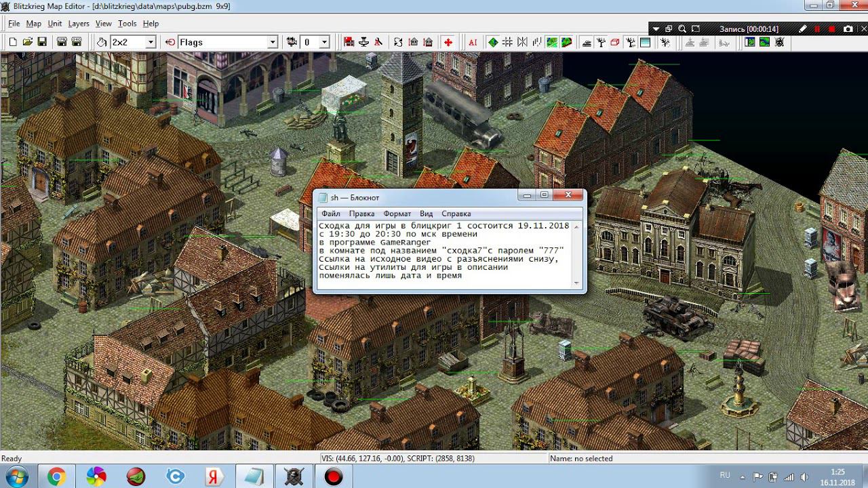Image resolution: width=868 pixels, height=488 pixels.
Task: Open a map file via folder icon
Action: 27,42
